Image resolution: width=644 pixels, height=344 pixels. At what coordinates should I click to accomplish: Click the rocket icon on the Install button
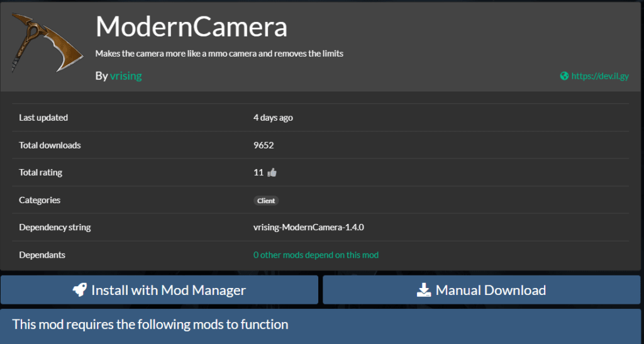tap(80, 290)
